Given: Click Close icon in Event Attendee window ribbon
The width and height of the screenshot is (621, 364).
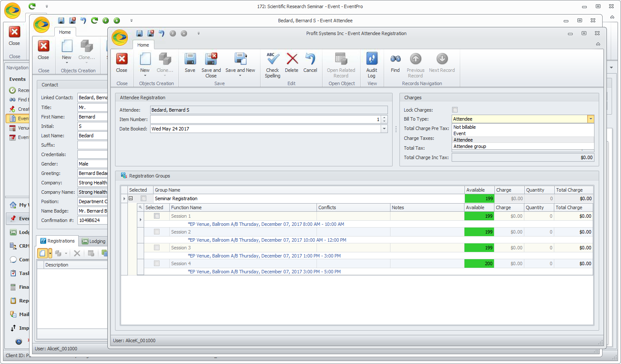Looking at the screenshot, I should (x=44, y=46).
